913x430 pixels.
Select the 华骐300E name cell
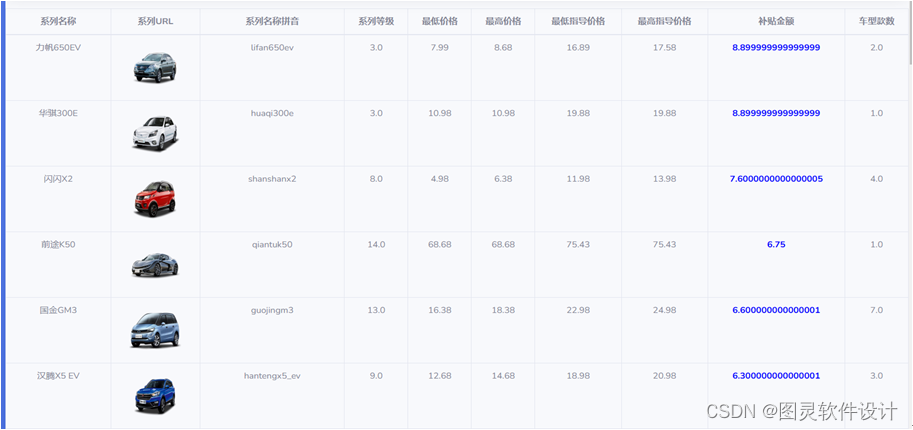[x=58, y=113]
